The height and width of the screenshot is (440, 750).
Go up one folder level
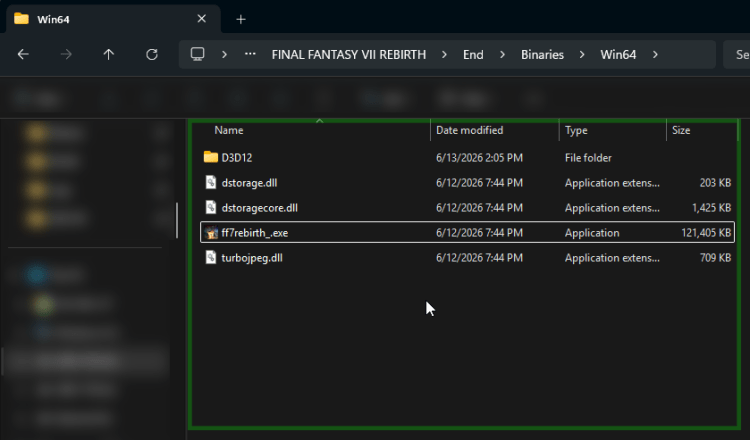tap(109, 55)
